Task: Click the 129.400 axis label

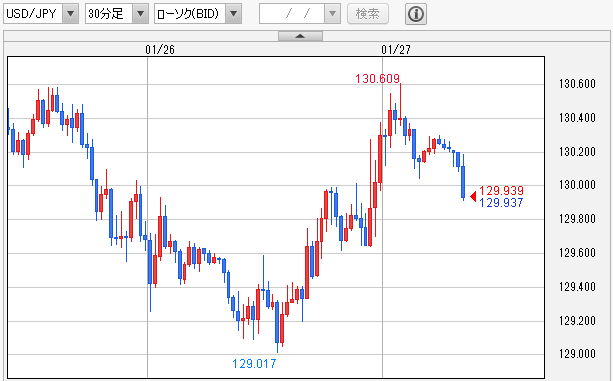Action: [x=577, y=287]
